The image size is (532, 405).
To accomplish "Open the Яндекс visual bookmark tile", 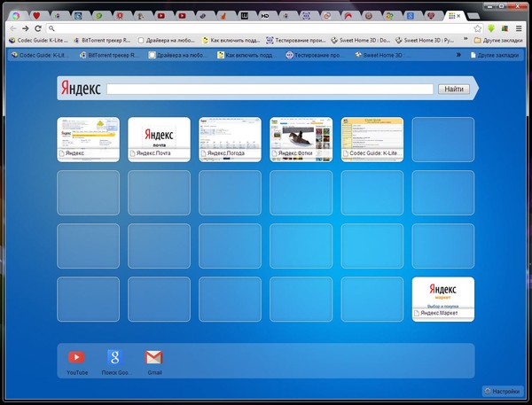I will point(88,139).
